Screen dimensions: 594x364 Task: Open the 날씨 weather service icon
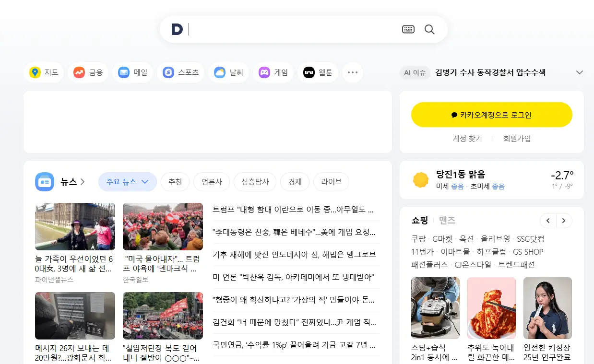(219, 72)
